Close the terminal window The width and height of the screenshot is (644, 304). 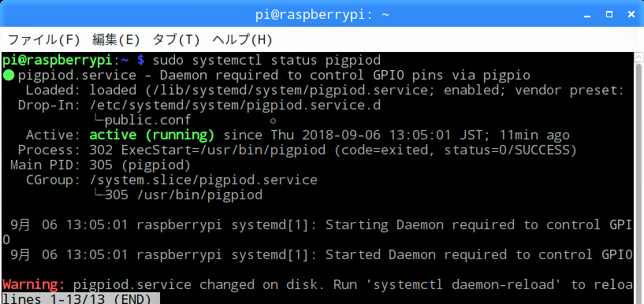point(631,14)
